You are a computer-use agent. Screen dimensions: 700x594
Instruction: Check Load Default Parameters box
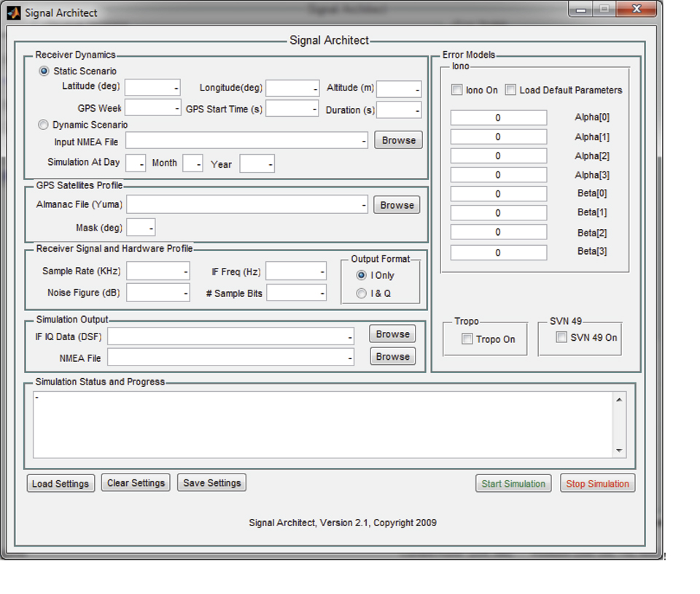510,90
